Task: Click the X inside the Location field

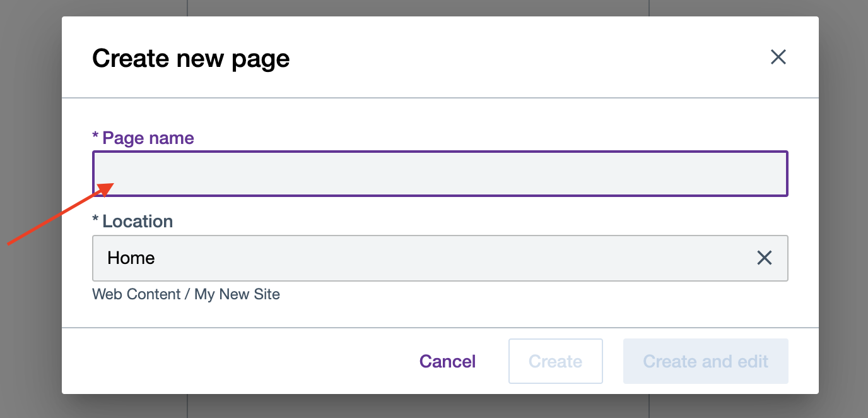Action: tap(765, 258)
